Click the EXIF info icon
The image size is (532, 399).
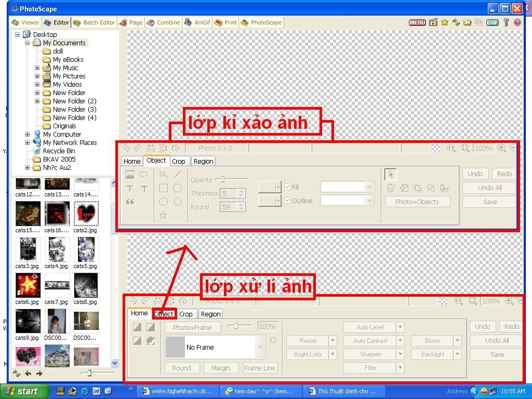click(x=491, y=22)
